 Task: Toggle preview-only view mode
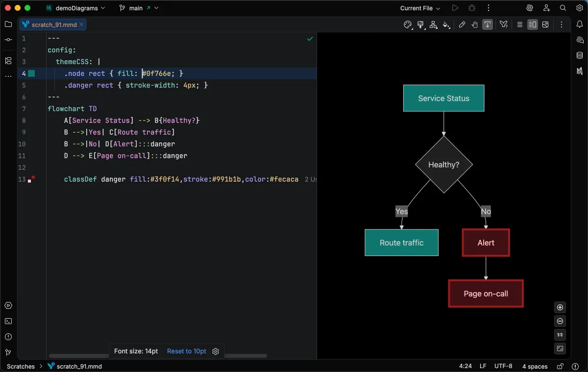pos(545,24)
